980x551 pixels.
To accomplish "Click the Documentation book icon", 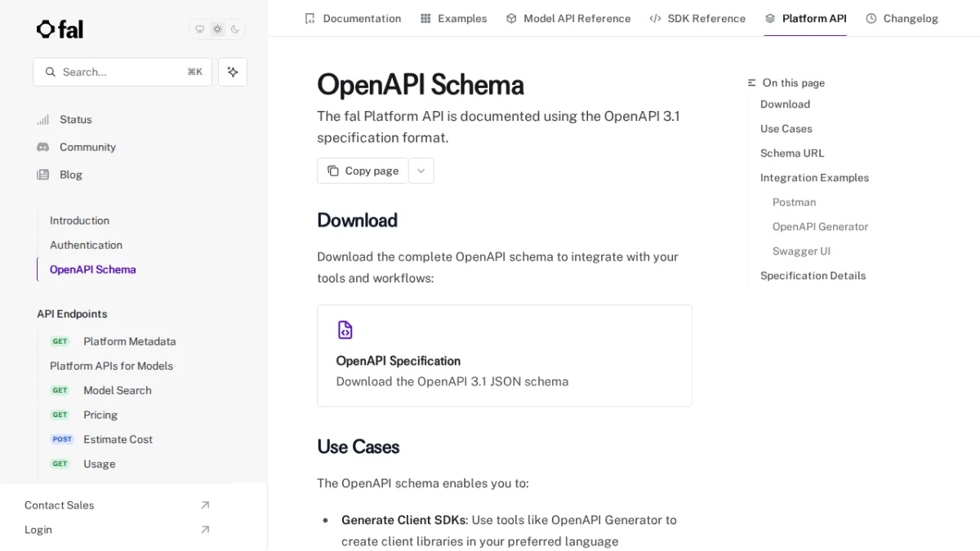I will click(x=310, y=18).
